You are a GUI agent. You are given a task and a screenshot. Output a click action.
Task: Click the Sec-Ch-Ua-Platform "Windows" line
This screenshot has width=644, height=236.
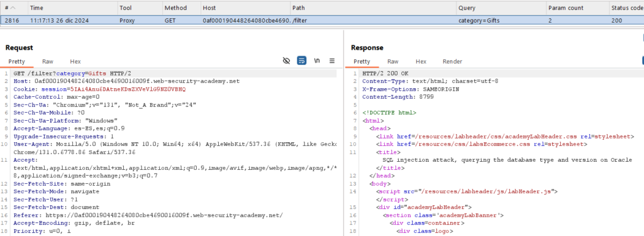[65, 120]
